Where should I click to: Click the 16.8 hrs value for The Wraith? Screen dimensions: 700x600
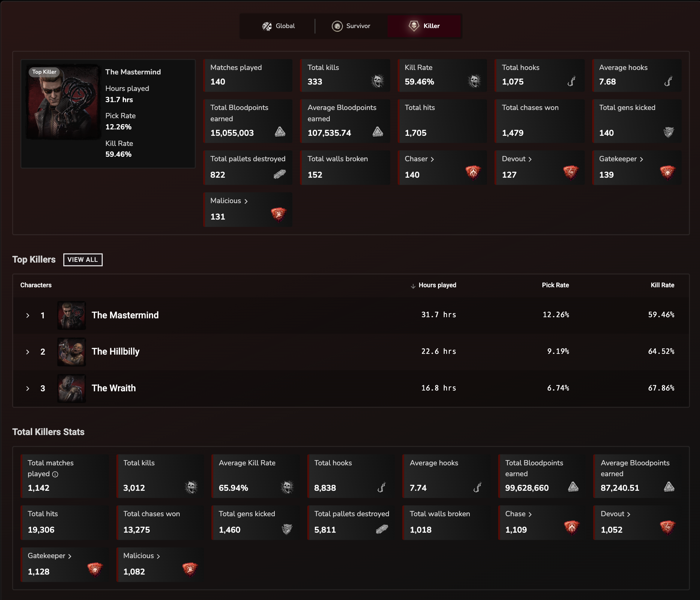pos(438,388)
